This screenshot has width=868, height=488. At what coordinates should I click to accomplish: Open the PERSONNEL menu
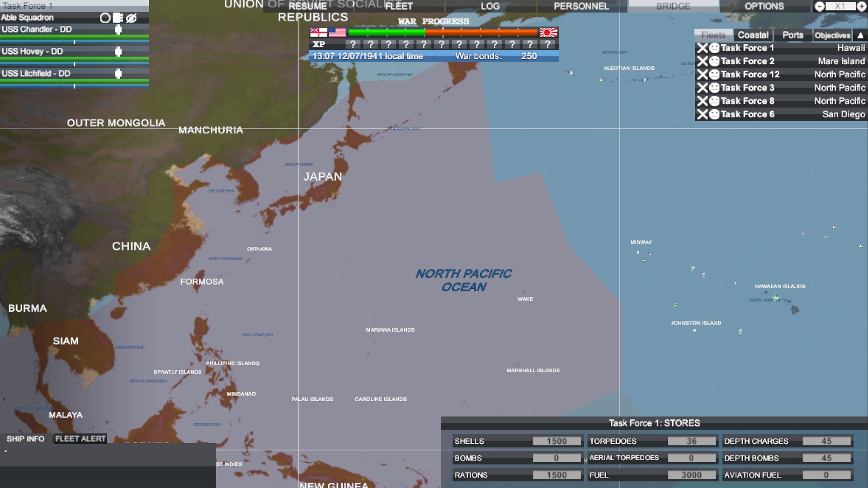pos(580,6)
